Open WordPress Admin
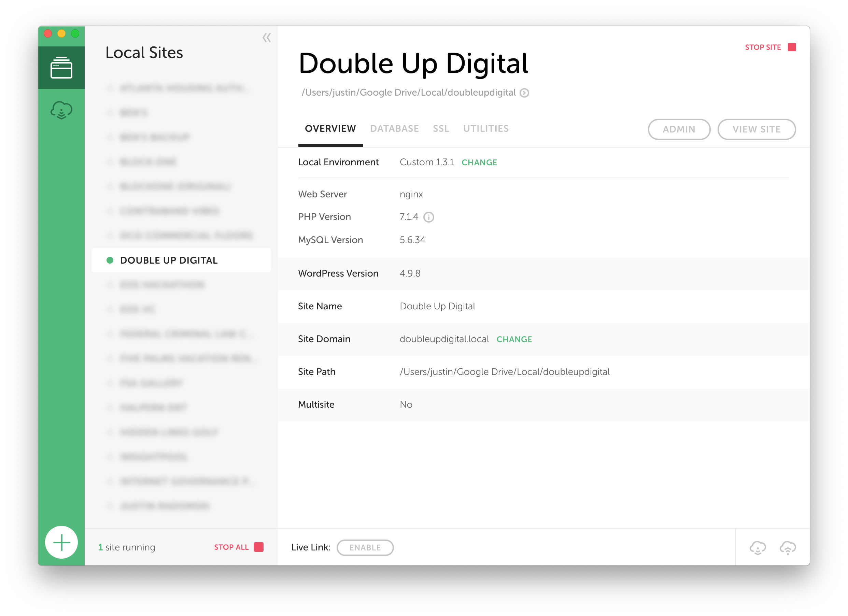848x616 pixels. (x=679, y=129)
